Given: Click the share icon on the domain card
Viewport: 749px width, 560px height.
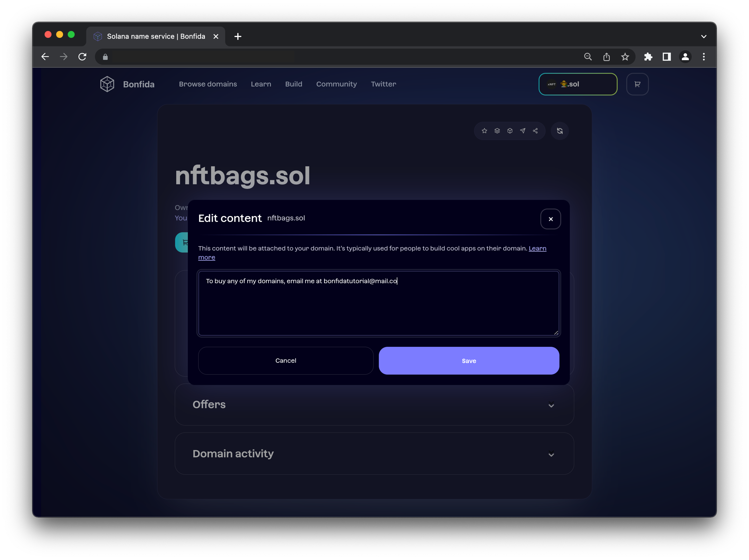Looking at the screenshot, I should tap(535, 131).
